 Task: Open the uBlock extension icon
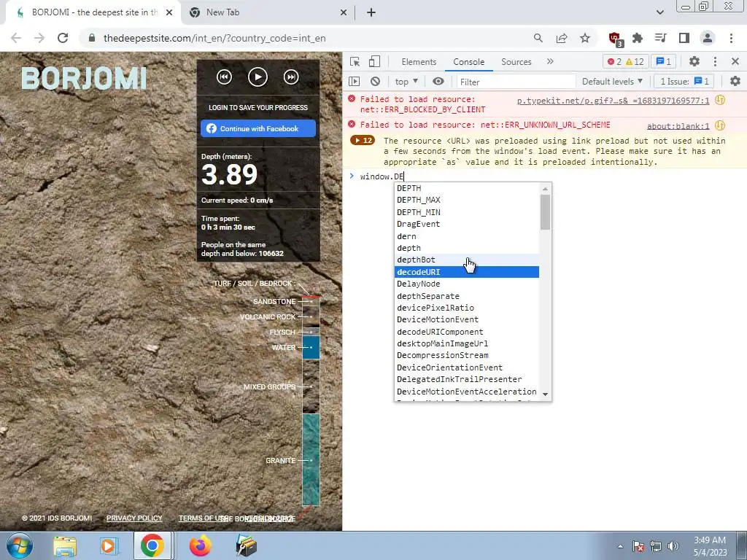[x=615, y=39]
